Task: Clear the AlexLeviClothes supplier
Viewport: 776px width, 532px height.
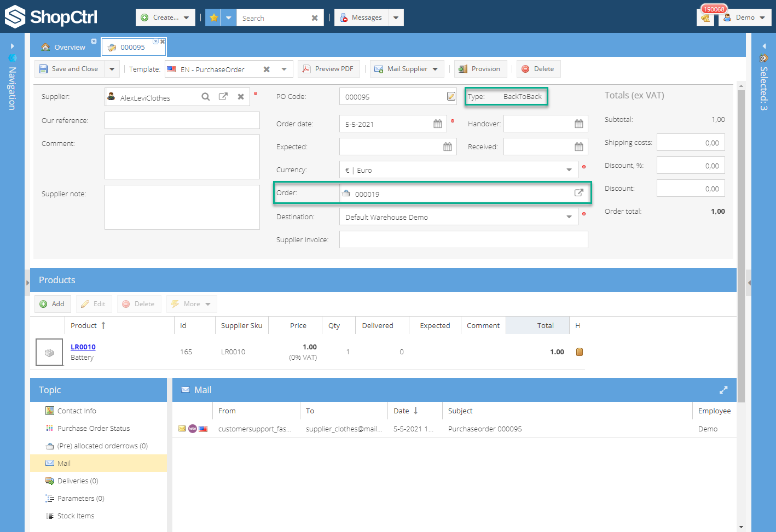Action: pyautogui.click(x=241, y=97)
